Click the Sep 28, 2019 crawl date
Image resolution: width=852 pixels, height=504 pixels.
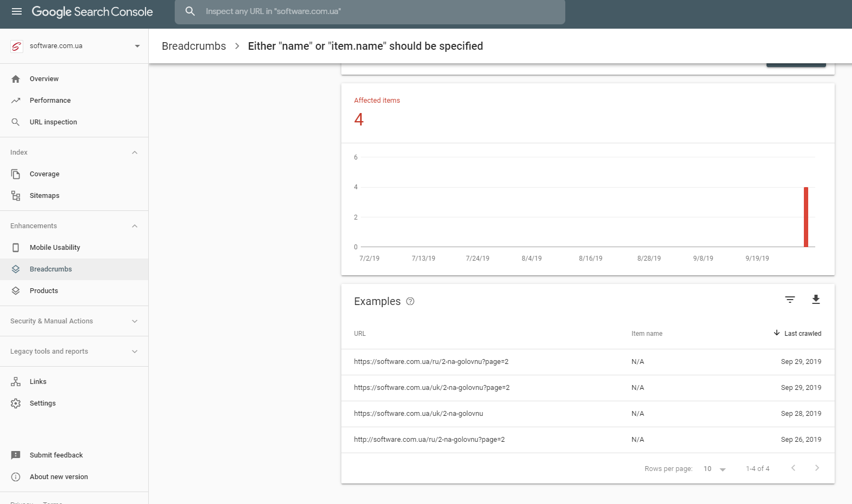[801, 414]
